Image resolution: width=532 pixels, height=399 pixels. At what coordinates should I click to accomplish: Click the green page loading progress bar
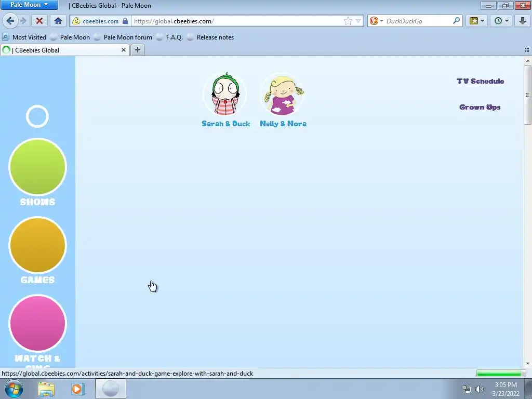pyautogui.click(x=500, y=373)
